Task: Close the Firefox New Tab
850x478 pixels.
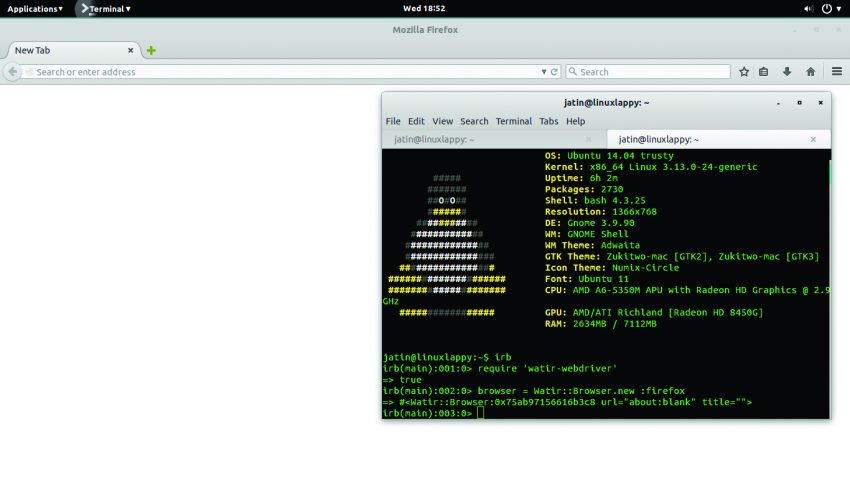Action: point(130,50)
